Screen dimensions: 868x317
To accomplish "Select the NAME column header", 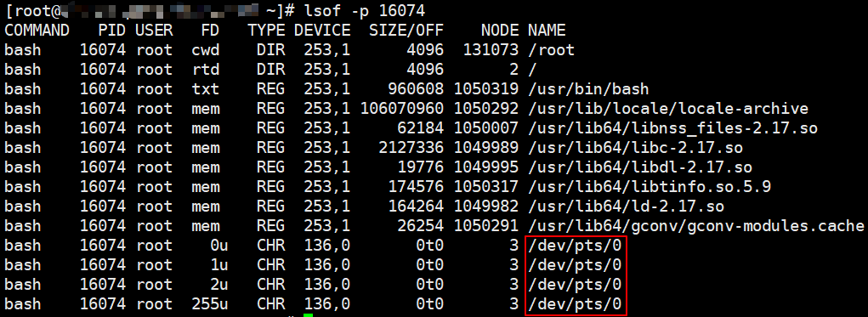I will coord(547,30).
